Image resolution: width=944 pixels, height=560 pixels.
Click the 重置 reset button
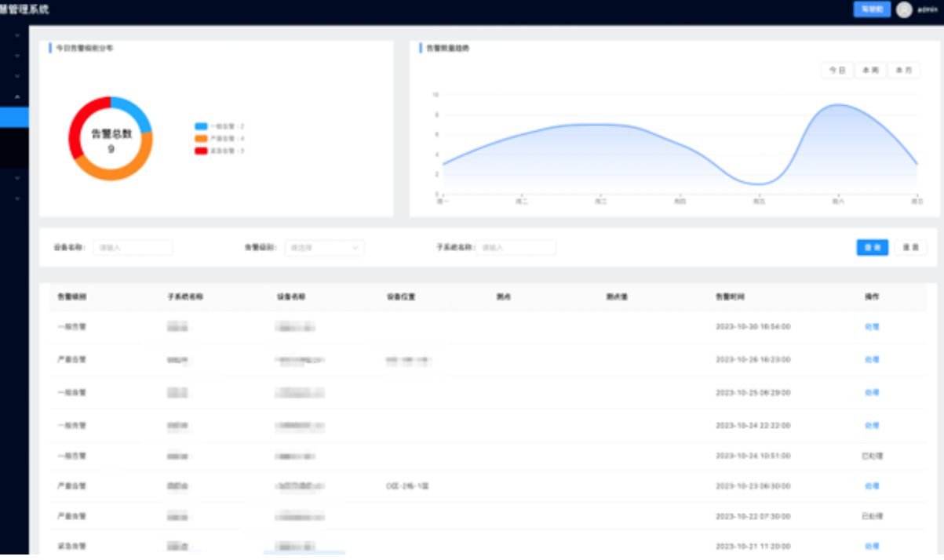(910, 248)
